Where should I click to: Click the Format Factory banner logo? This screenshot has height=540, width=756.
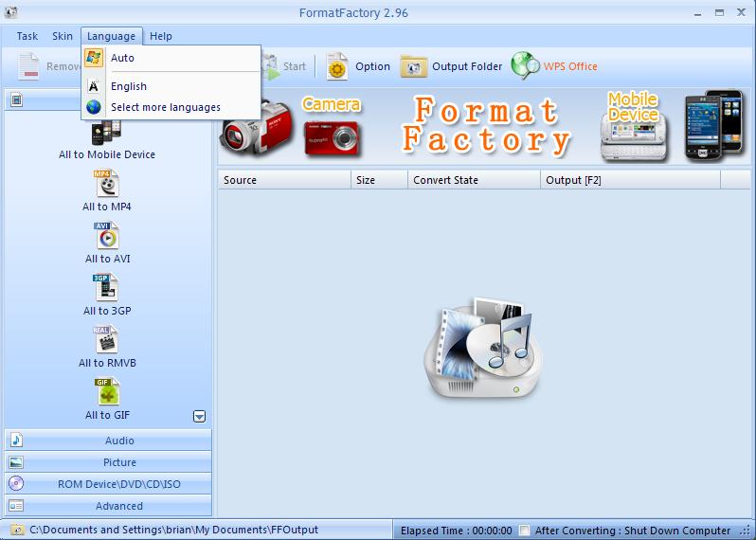point(486,125)
